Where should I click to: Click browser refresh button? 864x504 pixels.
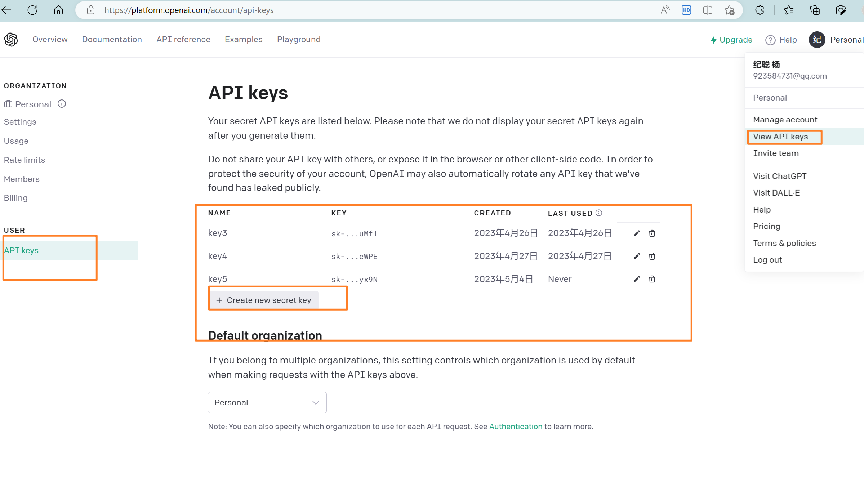(x=32, y=10)
